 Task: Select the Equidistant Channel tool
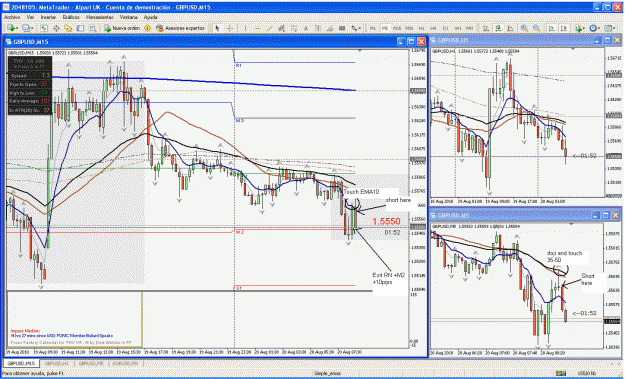click(281, 28)
